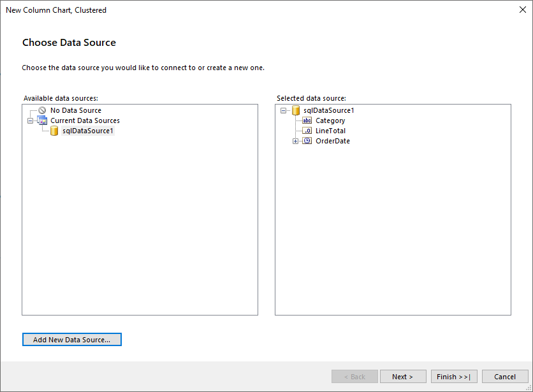Select the Category field in selected data source

click(330, 120)
